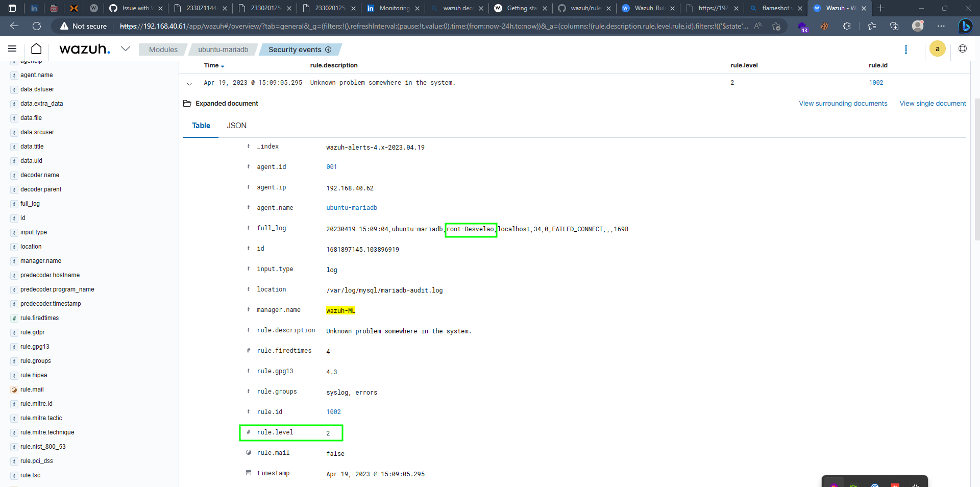980x487 pixels.
Task: Click the browser favorites star icon
Action: pyautogui.click(x=872, y=26)
